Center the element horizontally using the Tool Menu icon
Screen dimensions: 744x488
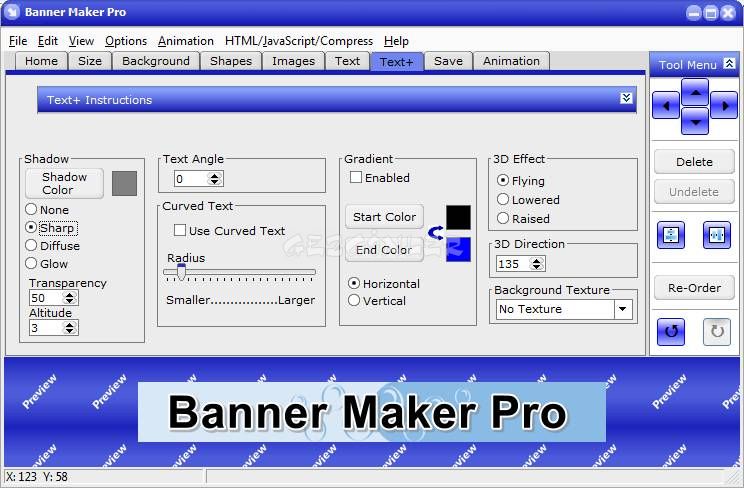[x=716, y=235]
